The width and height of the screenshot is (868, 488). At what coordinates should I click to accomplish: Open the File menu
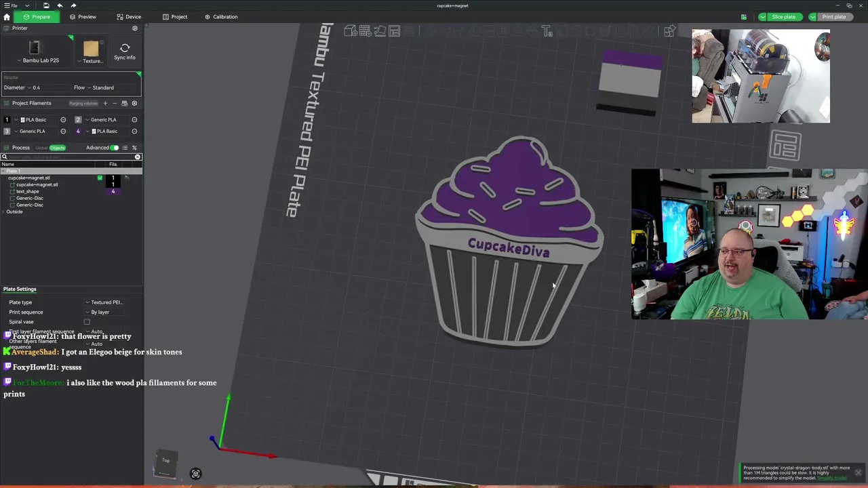pos(11,5)
